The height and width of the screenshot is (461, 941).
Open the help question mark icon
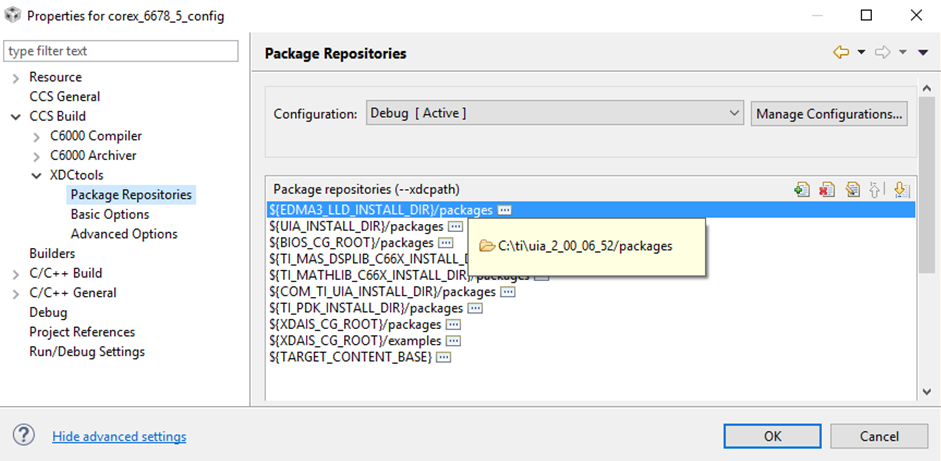tap(24, 436)
